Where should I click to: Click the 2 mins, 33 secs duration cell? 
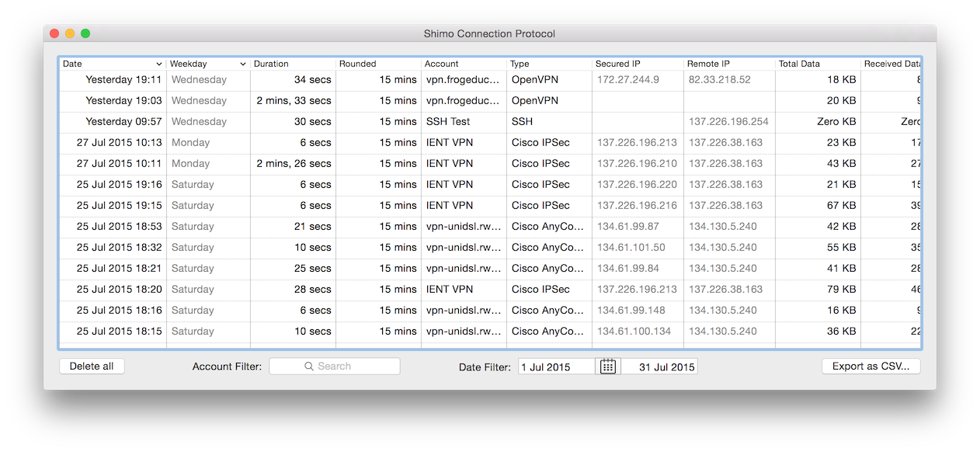(294, 101)
